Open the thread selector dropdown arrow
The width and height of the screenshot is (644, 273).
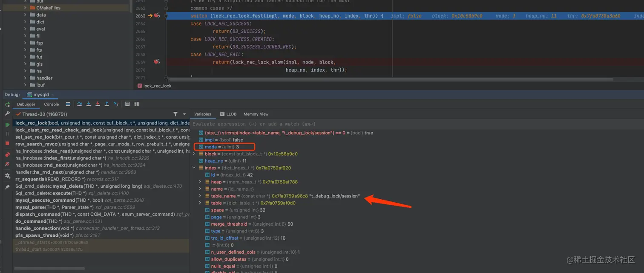point(184,114)
